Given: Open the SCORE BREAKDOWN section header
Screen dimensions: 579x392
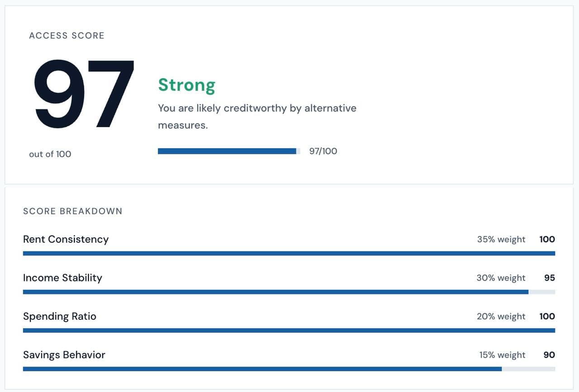Looking at the screenshot, I should [x=72, y=211].
